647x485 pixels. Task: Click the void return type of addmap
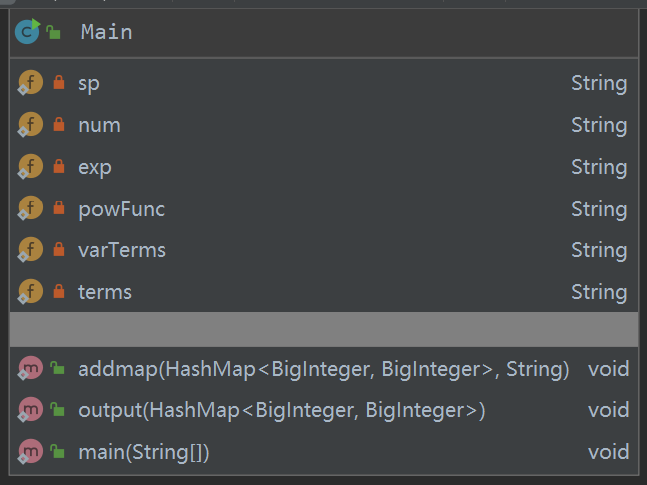point(608,369)
